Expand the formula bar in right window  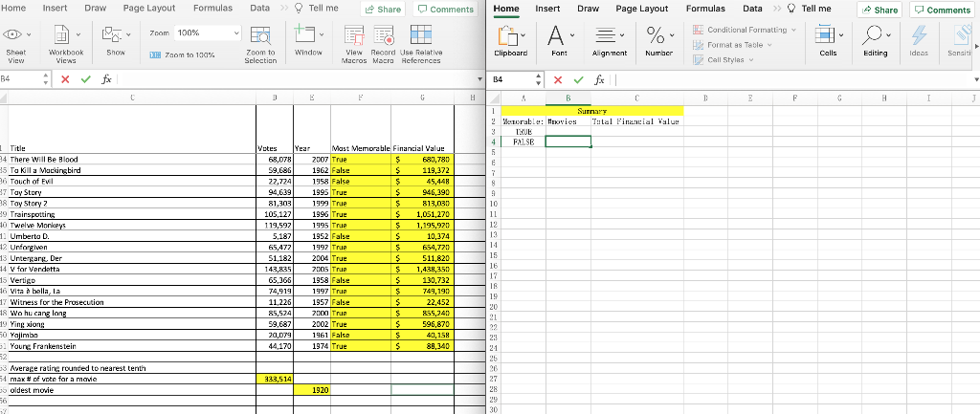975,80
